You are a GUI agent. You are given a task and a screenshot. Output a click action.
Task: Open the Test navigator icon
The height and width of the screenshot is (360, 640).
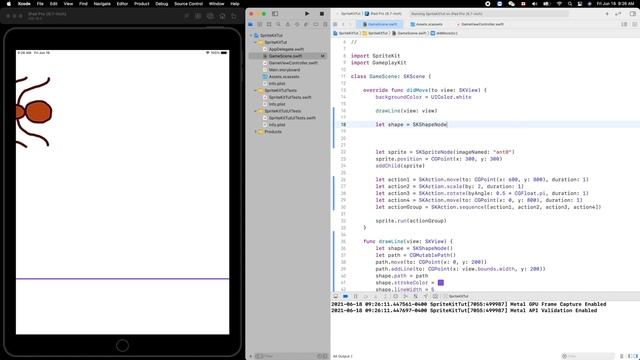(297, 24)
